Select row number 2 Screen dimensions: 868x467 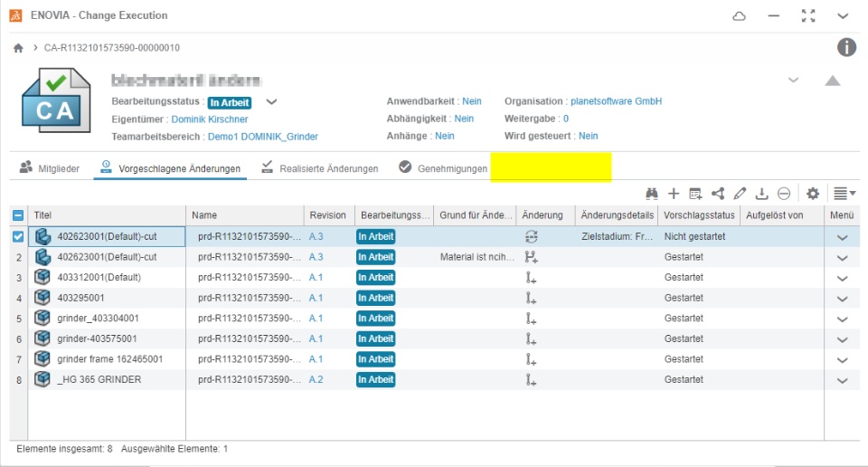tap(19, 258)
